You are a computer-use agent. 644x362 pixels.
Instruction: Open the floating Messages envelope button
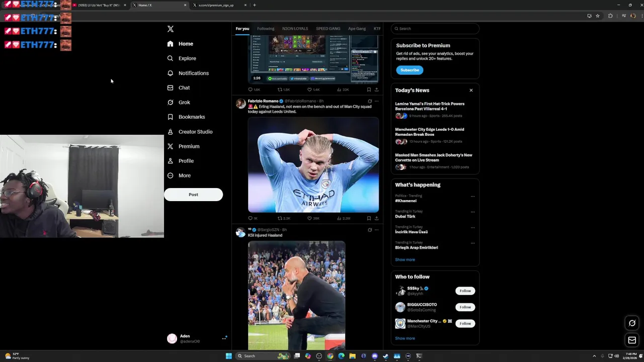click(632, 340)
